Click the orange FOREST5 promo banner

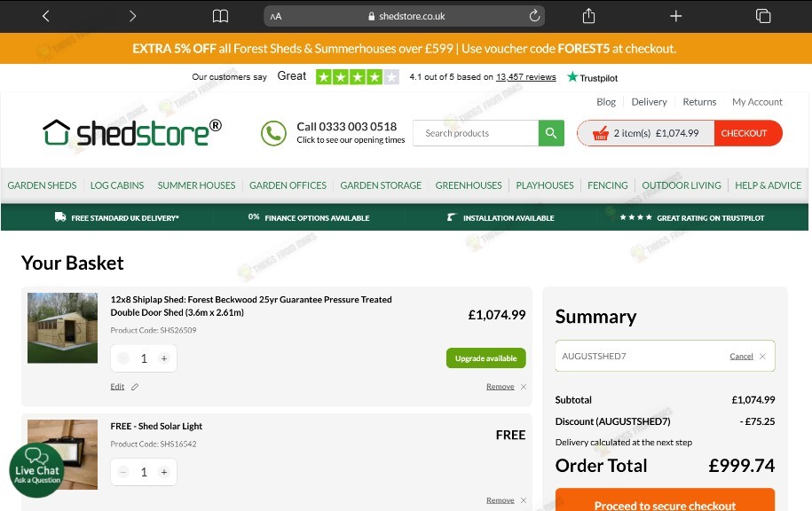[x=405, y=49]
